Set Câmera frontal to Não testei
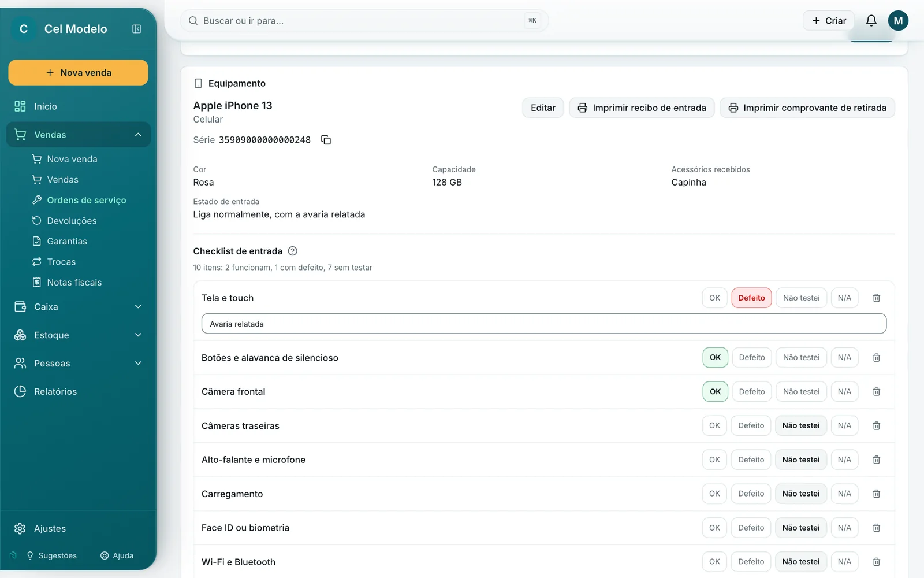This screenshot has height=578, width=924. click(801, 392)
